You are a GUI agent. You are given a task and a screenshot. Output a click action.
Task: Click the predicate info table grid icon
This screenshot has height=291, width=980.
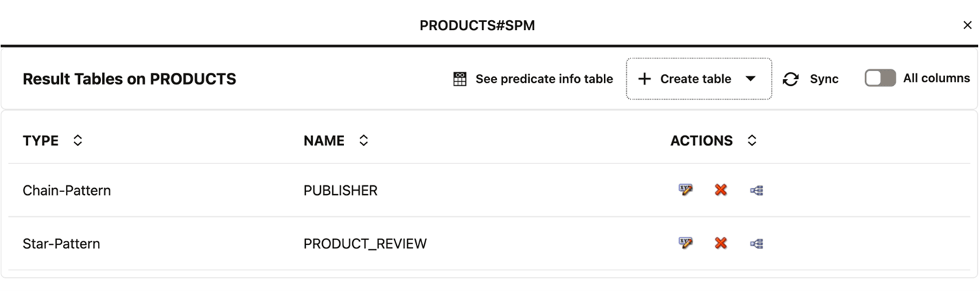tap(460, 80)
